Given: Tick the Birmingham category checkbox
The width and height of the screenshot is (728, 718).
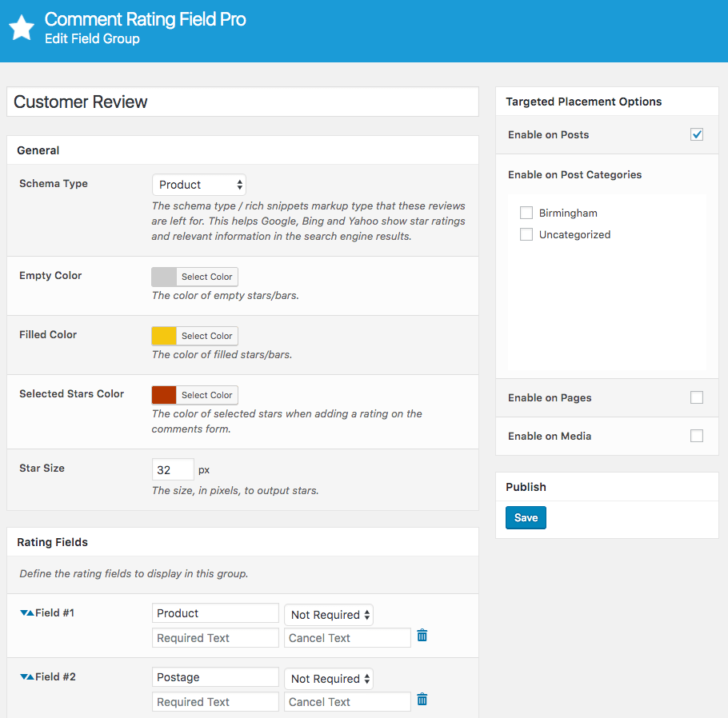Looking at the screenshot, I should (x=526, y=213).
